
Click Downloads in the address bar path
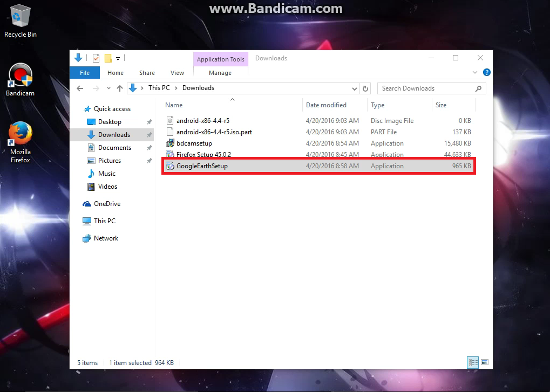click(198, 88)
